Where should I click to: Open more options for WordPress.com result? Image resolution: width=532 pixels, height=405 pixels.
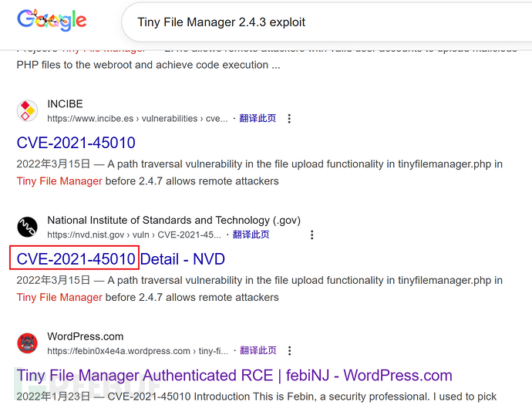point(289,350)
